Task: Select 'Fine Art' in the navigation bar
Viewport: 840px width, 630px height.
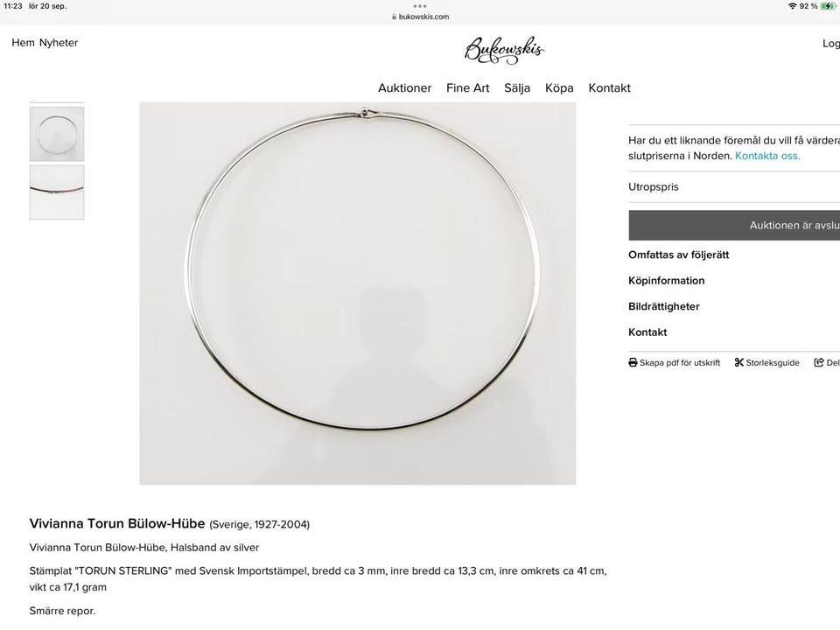Action: coord(468,87)
